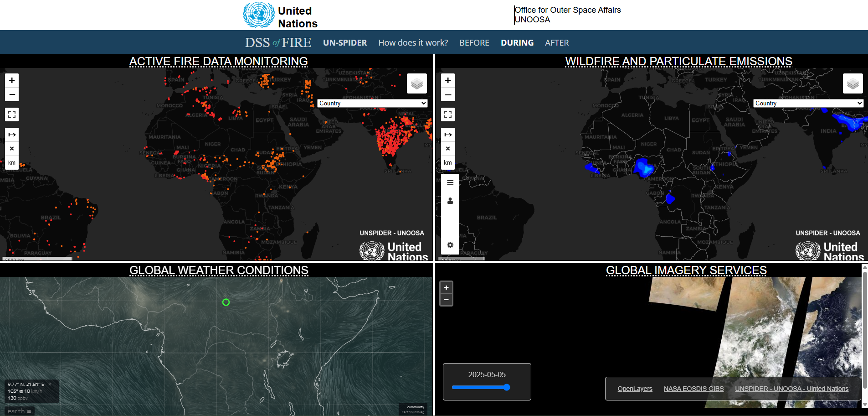This screenshot has height=416, width=868.
Task: Zoom in on the Wildfire Emissions map
Action: (448, 80)
